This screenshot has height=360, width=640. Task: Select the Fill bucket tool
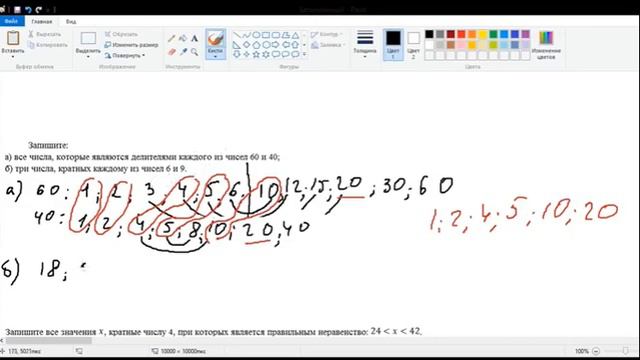[x=183, y=38]
